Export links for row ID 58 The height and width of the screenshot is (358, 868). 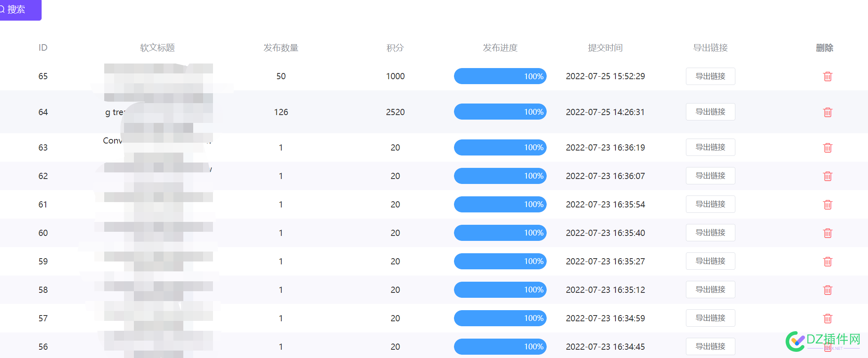click(x=710, y=290)
